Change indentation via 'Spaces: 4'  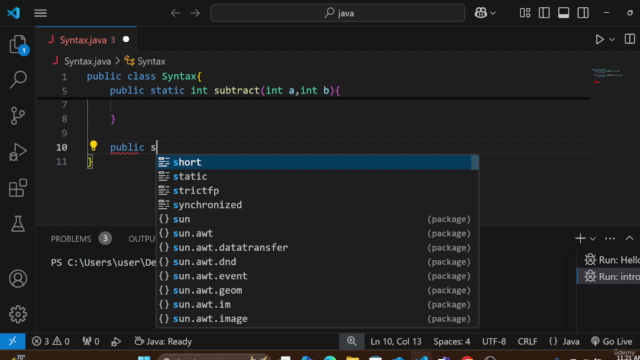pos(452,341)
